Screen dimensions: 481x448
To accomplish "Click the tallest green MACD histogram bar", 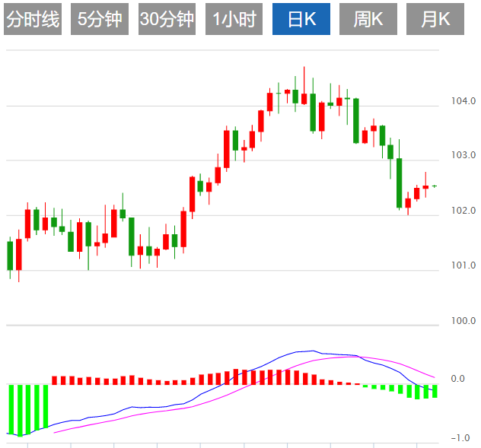I will pos(21,410).
